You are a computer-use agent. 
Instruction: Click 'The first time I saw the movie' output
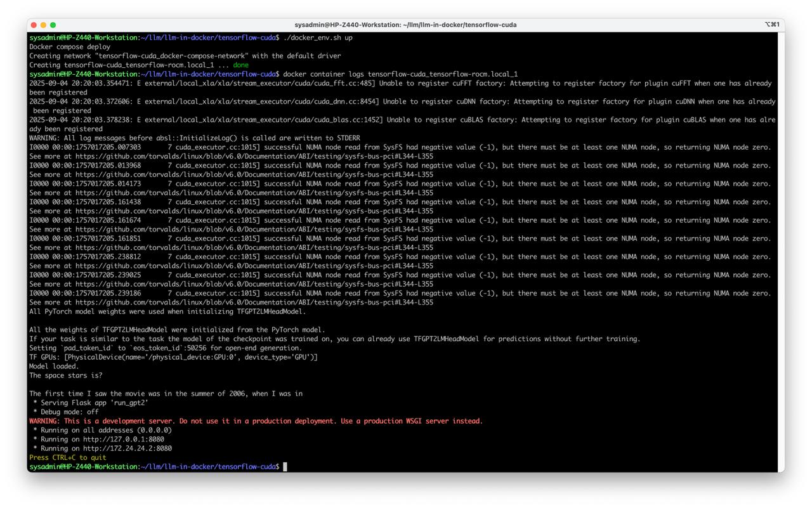pos(166,394)
